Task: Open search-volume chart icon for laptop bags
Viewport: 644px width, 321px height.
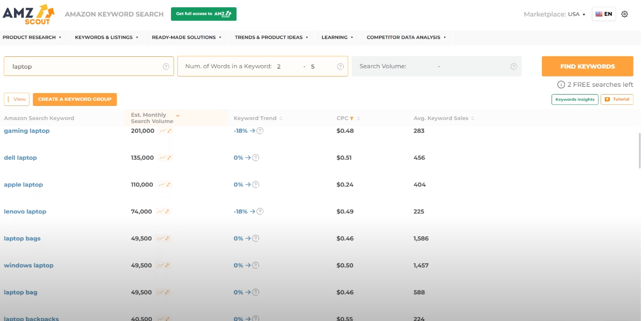Action: pos(163,238)
